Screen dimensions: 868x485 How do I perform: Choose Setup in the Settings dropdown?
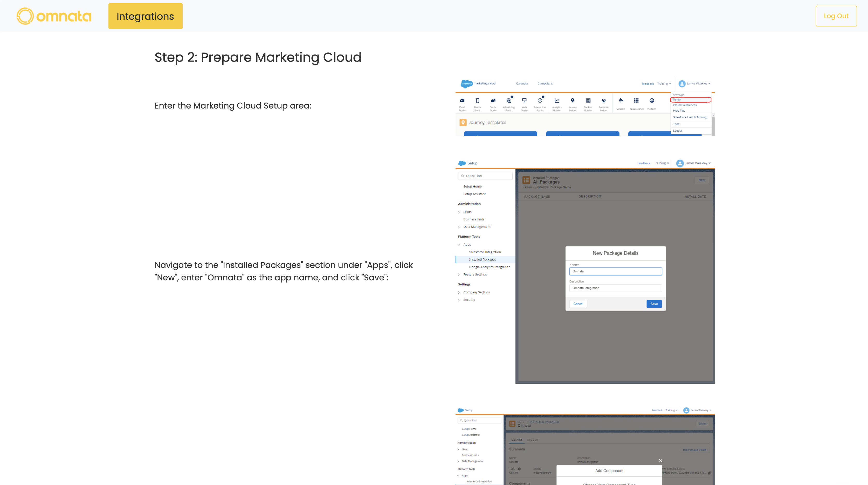point(691,100)
